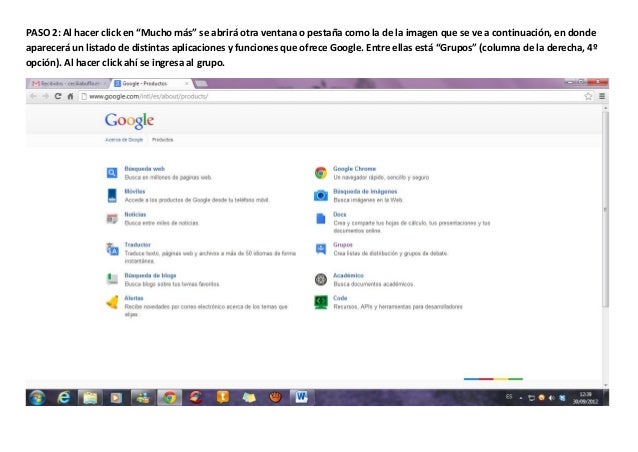638x452 pixels.
Task: Open the Windows Start orb
Action: pos(37,397)
